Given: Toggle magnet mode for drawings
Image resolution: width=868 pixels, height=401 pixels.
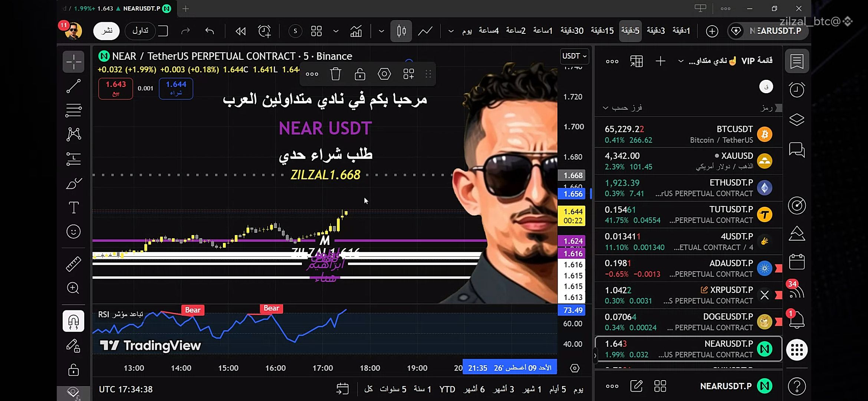Looking at the screenshot, I should [73, 321].
